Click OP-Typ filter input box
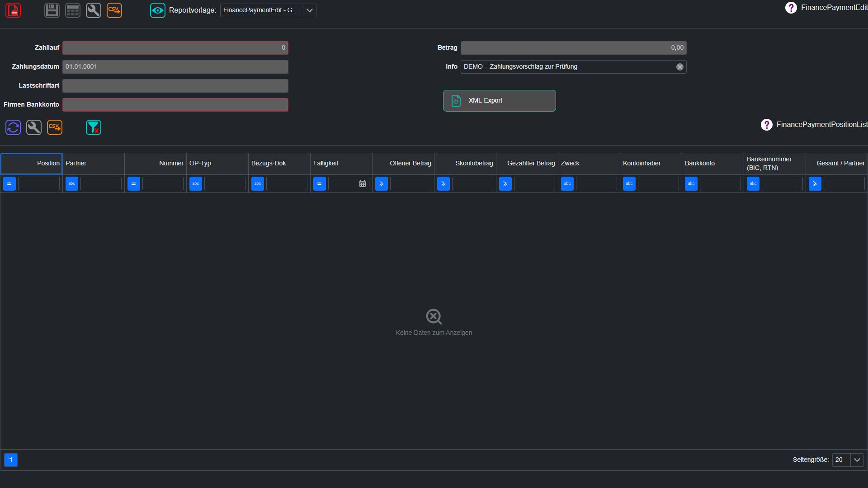 tap(225, 184)
